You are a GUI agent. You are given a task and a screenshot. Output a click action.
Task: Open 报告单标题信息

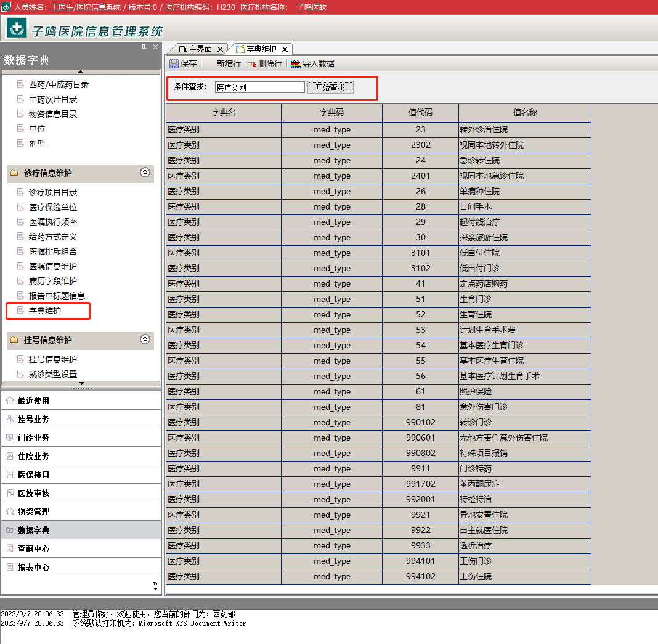(57, 296)
